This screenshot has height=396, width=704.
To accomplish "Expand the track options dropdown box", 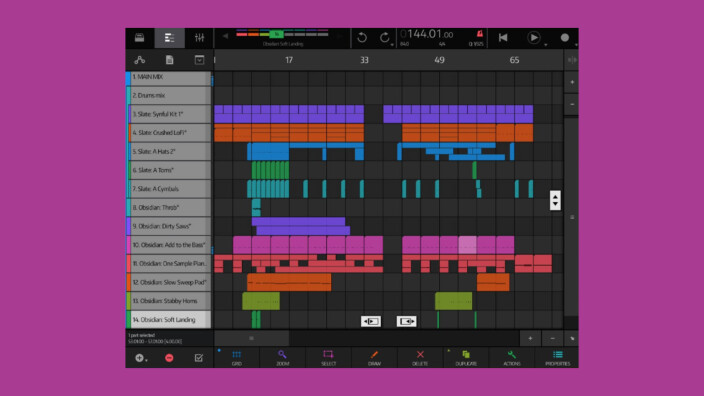I will pyautogui.click(x=199, y=60).
